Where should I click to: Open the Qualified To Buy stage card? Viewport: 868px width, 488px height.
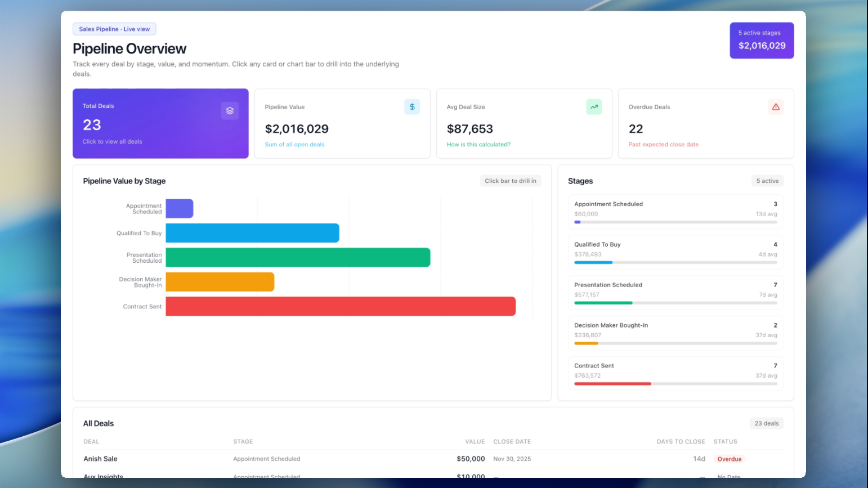[x=675, y=253]
